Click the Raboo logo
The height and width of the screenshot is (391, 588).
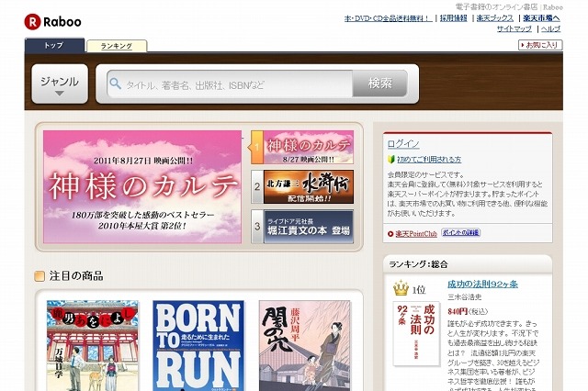[53, 22]
